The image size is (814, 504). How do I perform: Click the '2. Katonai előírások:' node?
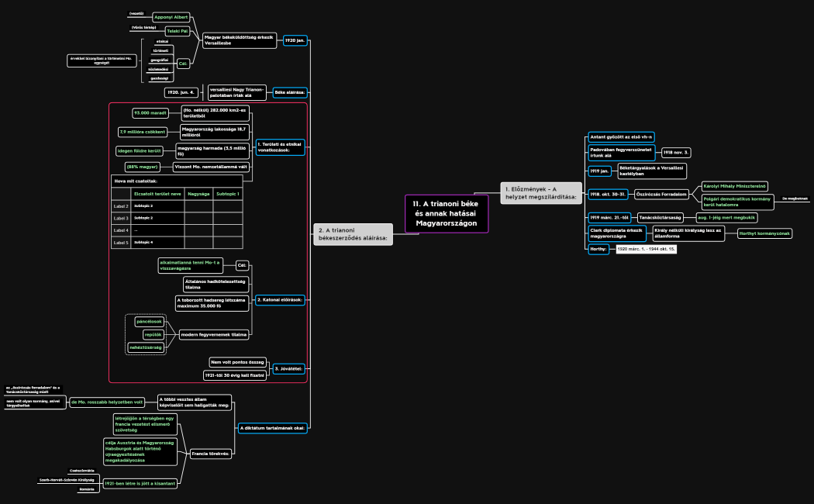tap(280, 299)
